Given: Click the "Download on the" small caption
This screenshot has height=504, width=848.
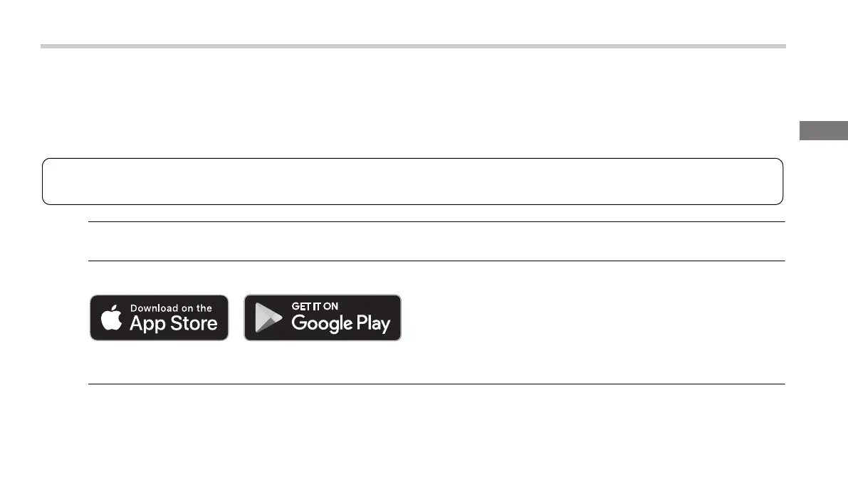Looking at the screenshot, I should (x=171, y=308).
